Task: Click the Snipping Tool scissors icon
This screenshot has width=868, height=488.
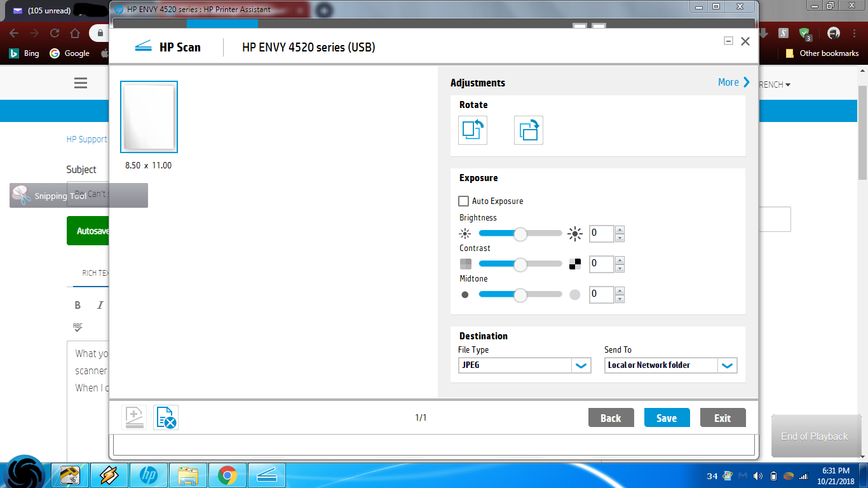Action: tap(22, 194)
